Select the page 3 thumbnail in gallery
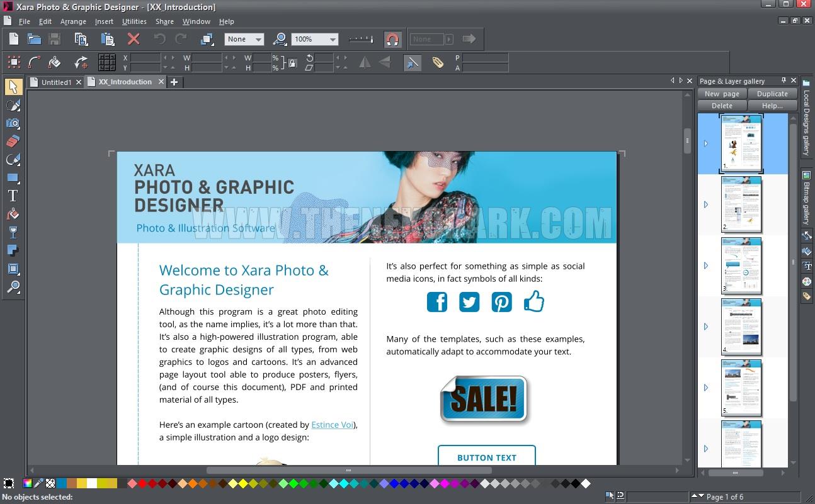This screenshot has height=504, width=815. pos(741,266)
